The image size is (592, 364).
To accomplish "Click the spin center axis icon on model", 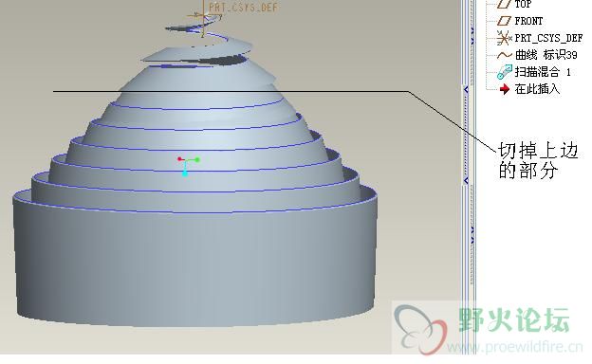I will point(188,166).
